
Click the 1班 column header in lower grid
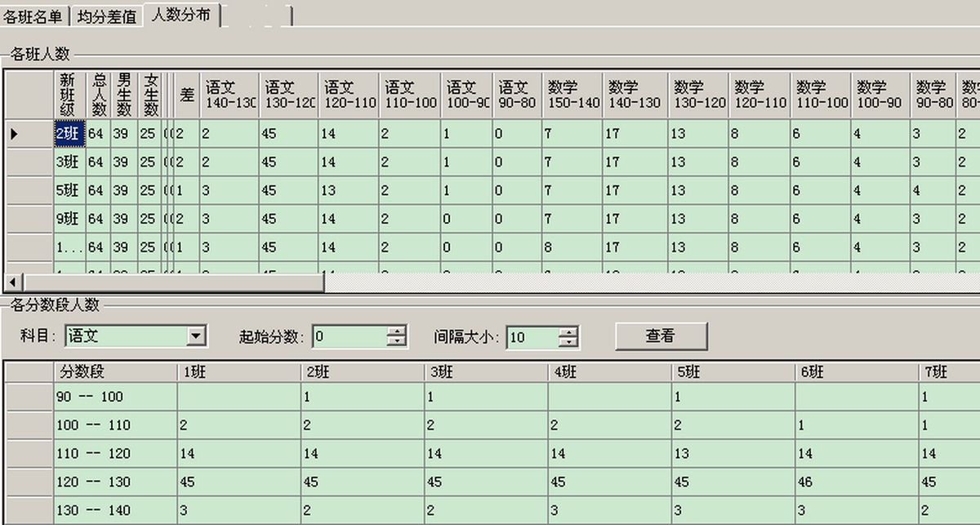[x=238, y=372]
